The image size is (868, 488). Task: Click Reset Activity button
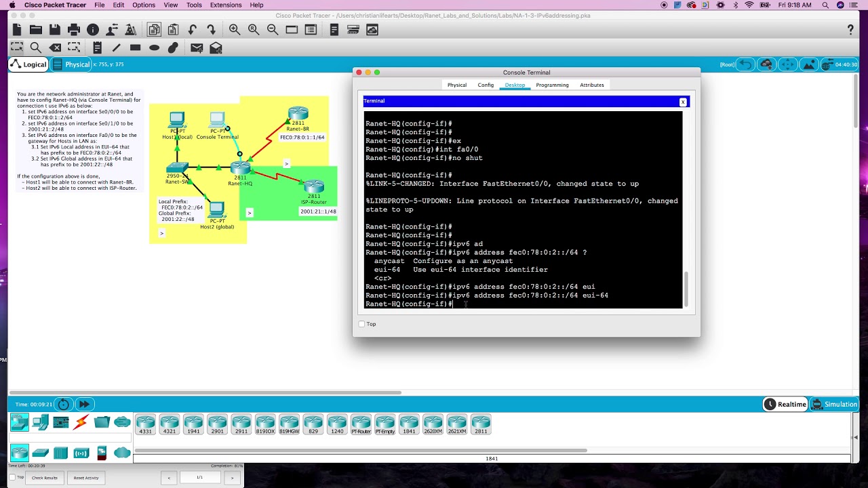point(86,478)
